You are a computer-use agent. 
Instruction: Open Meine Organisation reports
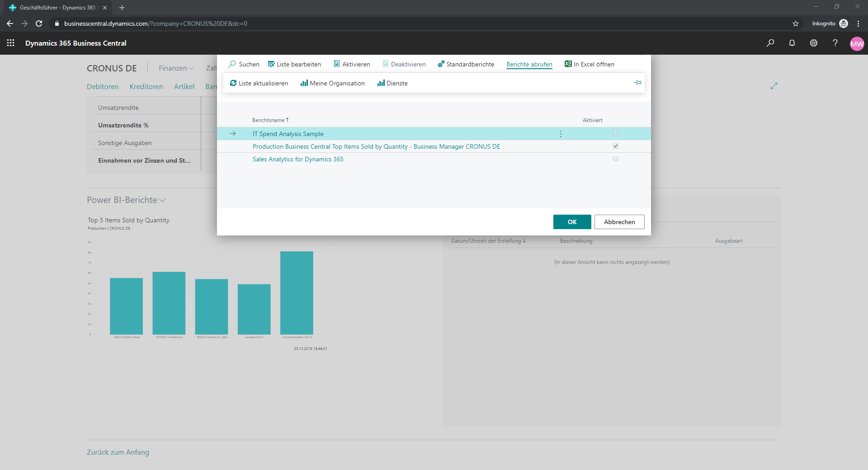coord(332,83)
